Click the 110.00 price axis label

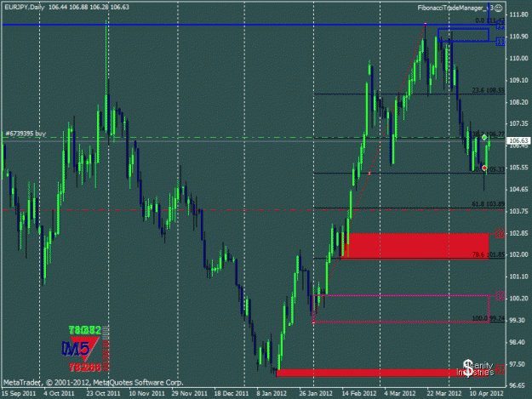coord(518,59)
